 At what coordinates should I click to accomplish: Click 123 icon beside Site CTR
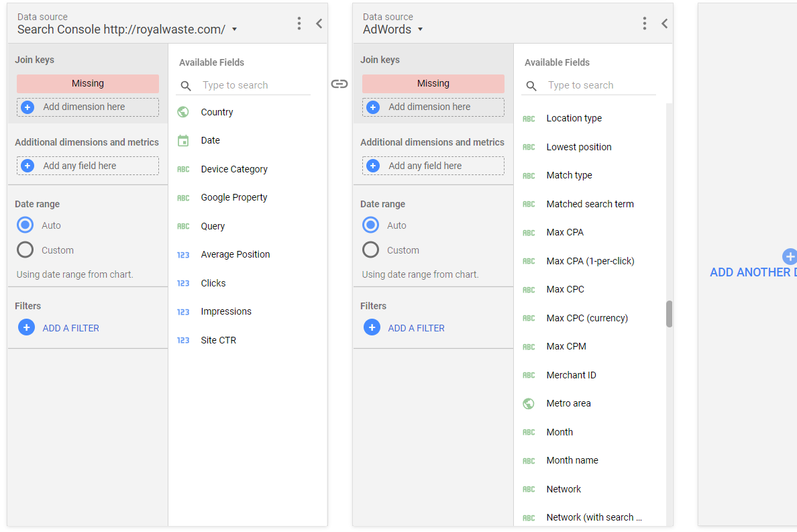pyautogui.click(x=183, y=340)
